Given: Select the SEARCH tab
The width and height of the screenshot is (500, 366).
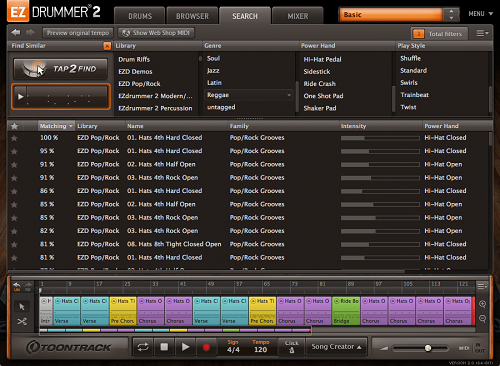Looking at the screenshot, I should pyautogui.click(x=245, y=16).
